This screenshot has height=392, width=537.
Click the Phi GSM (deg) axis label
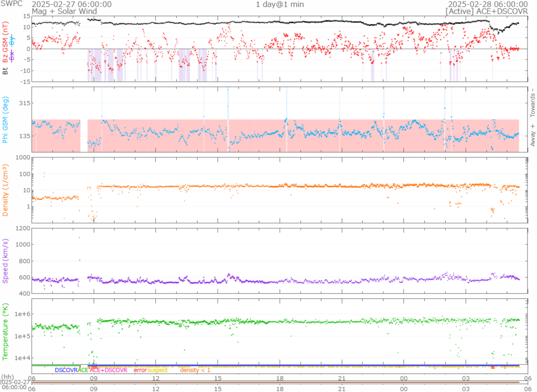click(6, 119)
